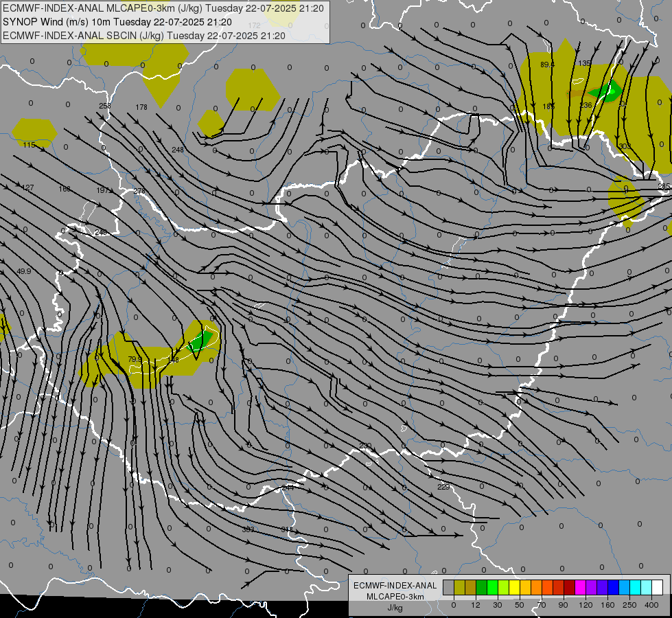672x618 pixels.
Task: Click the map value 278
Action: [x=139, y=192]
